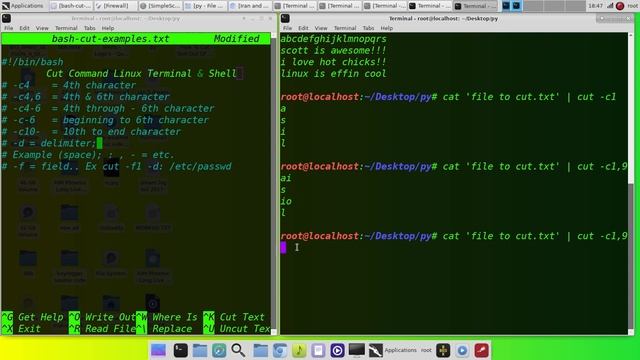The width and height of the screenshot is (640, 360).
Task: Open the black monitor display icon in dock
Action: tap(357, 350)
